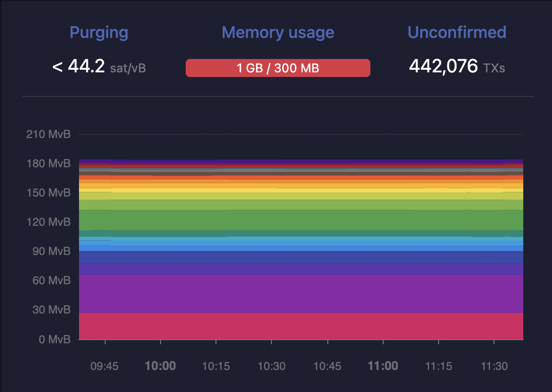Click the < 44.2 sat/vB purging value
Viewport: 552px width, 392px height.
99,67
